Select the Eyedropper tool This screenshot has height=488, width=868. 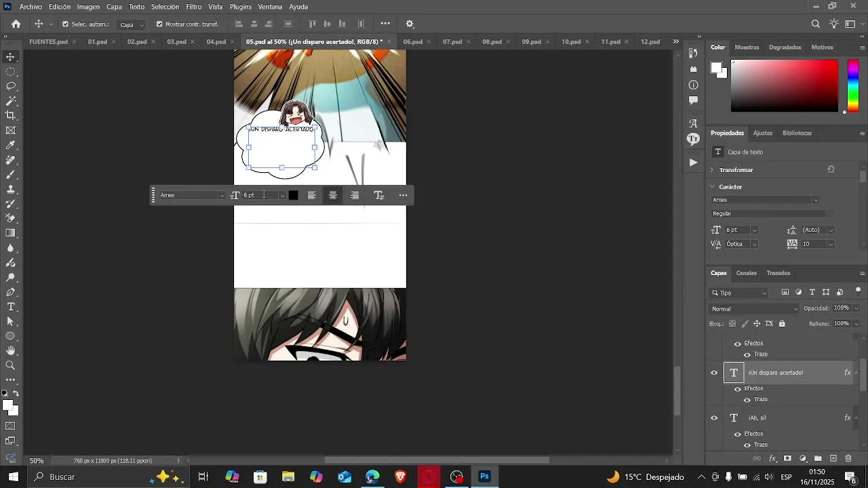coord(11,145)
